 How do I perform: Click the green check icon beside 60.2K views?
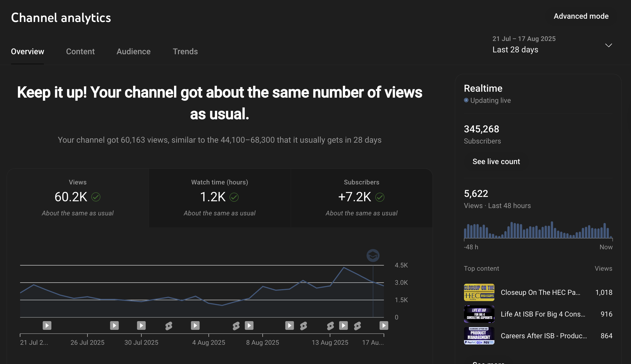coord(96,197)
